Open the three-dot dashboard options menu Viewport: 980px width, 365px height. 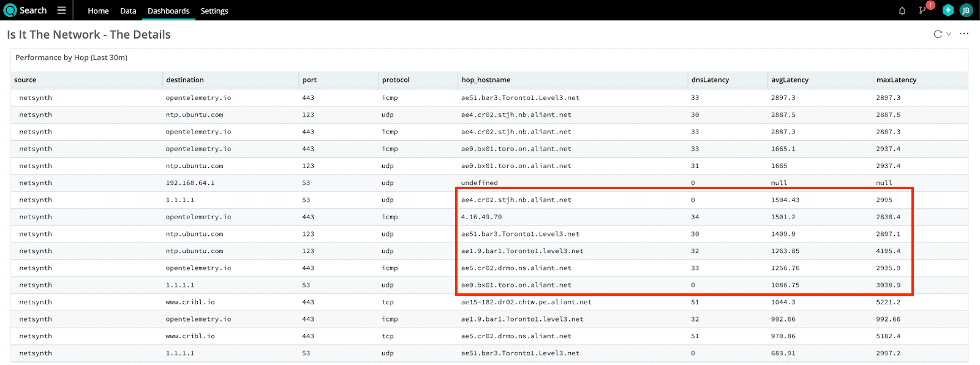tap(964, 34)
